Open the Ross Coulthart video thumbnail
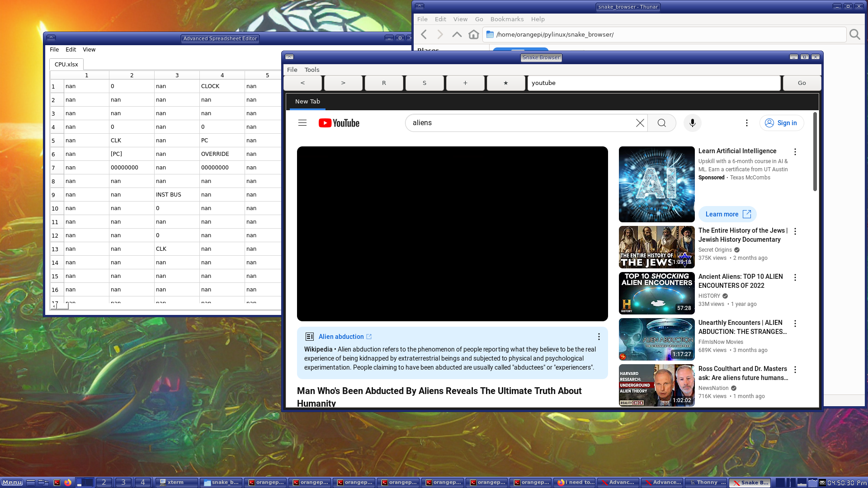 coord(656,385)
